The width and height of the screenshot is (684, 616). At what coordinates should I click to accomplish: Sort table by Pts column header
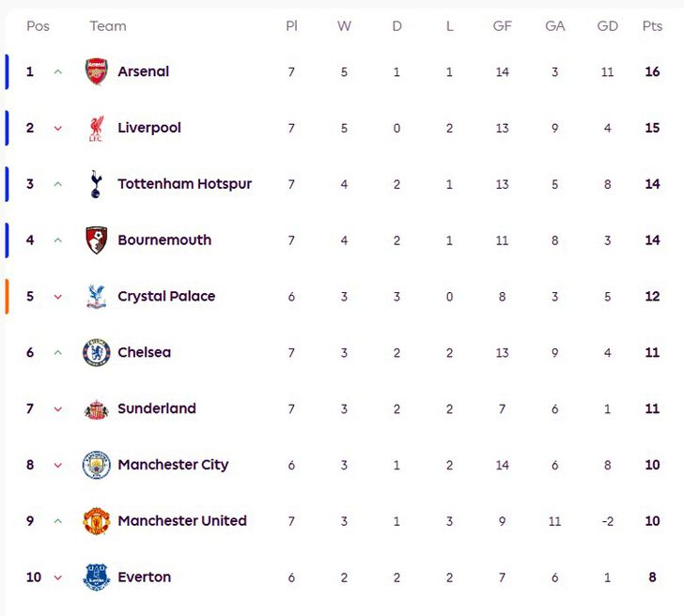pyautogui.click(x=652, y=26)
